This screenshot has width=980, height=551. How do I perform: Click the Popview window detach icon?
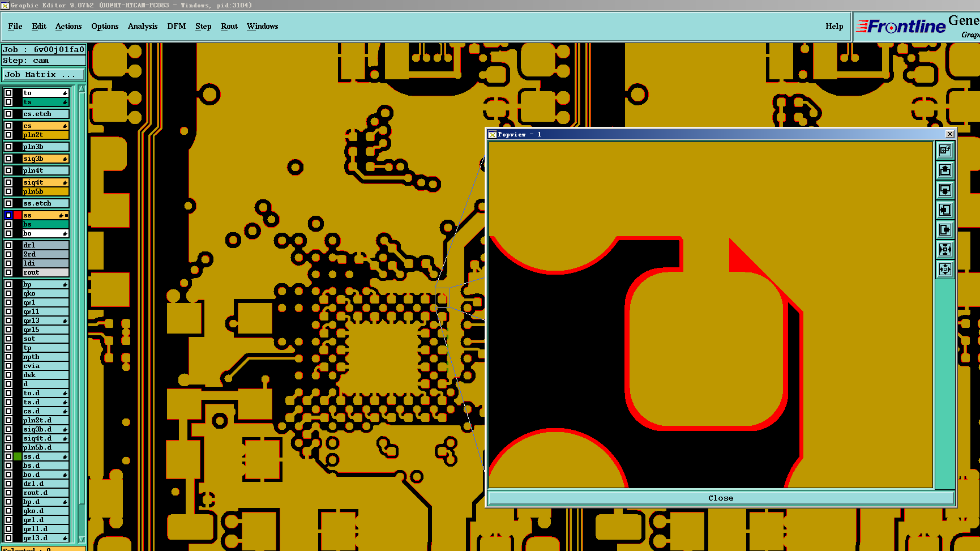coord(945,150)
